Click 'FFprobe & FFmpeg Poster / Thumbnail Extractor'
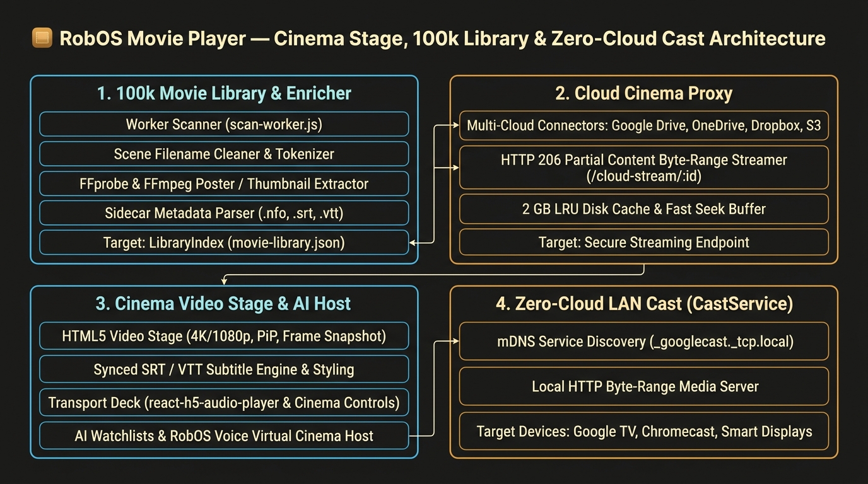 [224, 183]
